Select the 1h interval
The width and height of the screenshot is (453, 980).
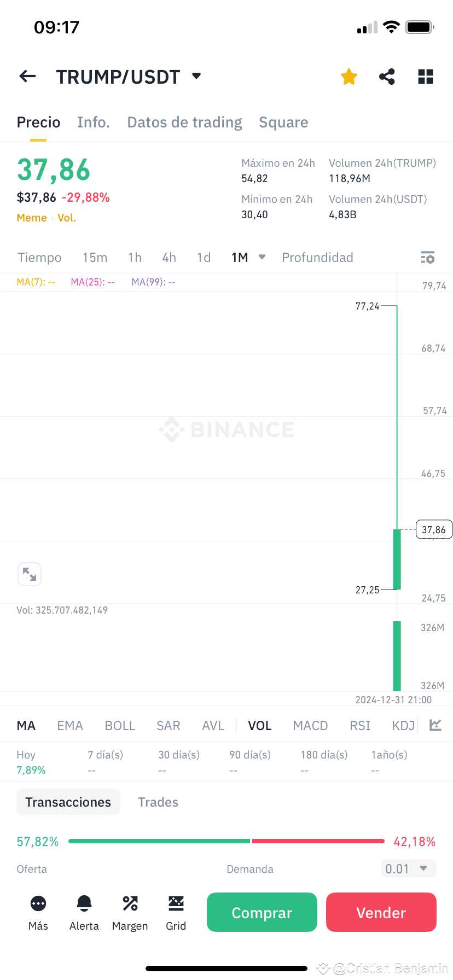coord(135,258)
